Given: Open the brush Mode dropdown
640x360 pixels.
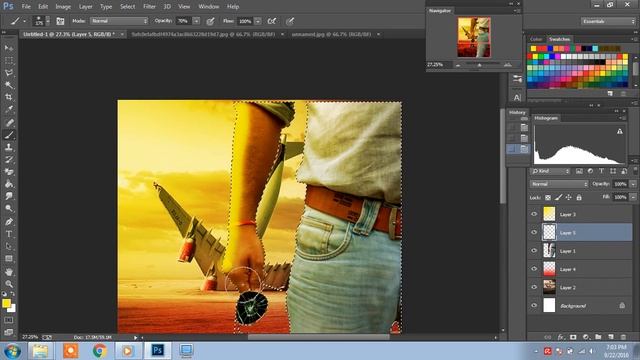Looking at the screenshot, I should (119, 21).
